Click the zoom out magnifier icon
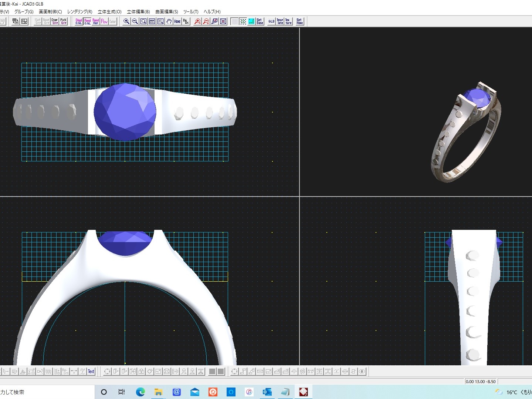532x399 pixels. (x=135, y=21)
